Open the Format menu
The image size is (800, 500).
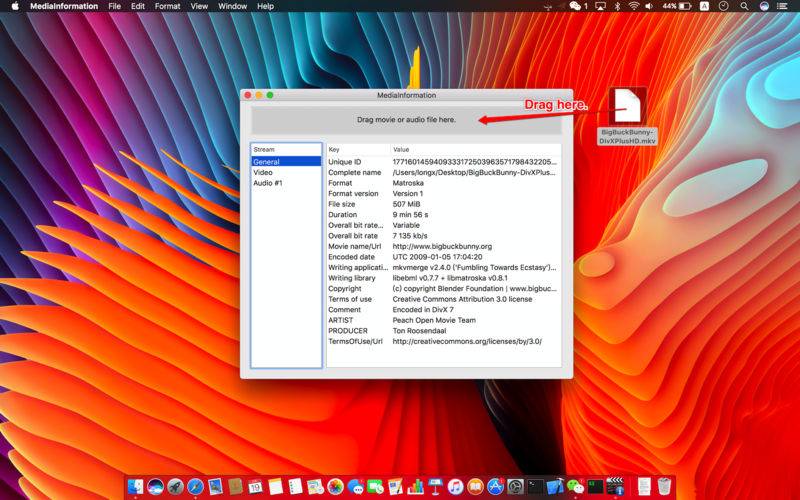[x=167, y=6]
